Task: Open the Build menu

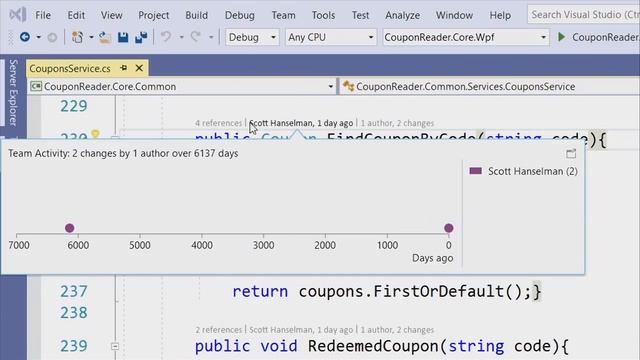Action: tap(196, 15)
